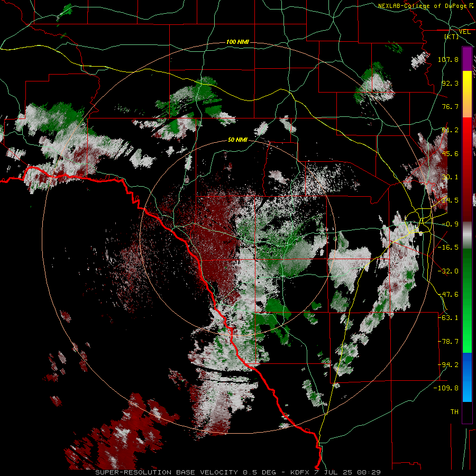Click the 50 NMI range ring label
The width and height of the screenshot is (476, 476).
point(237,140)
